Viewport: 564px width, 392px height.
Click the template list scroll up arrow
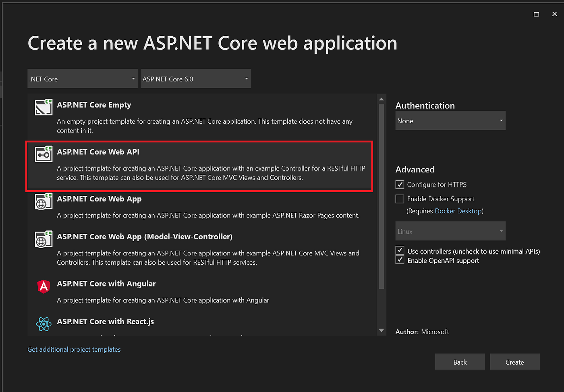pos(381,99)
